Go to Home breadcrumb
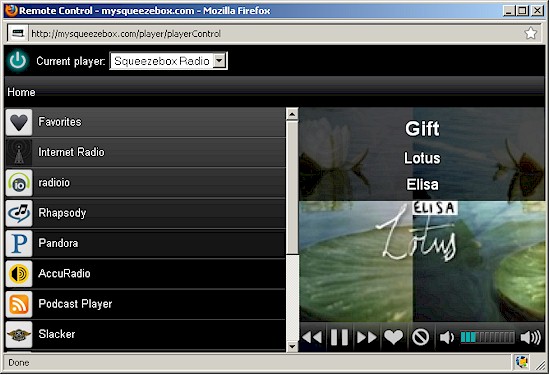Viewport: 550px width, 375px height. pyautogui.click(x=21, y=92)
